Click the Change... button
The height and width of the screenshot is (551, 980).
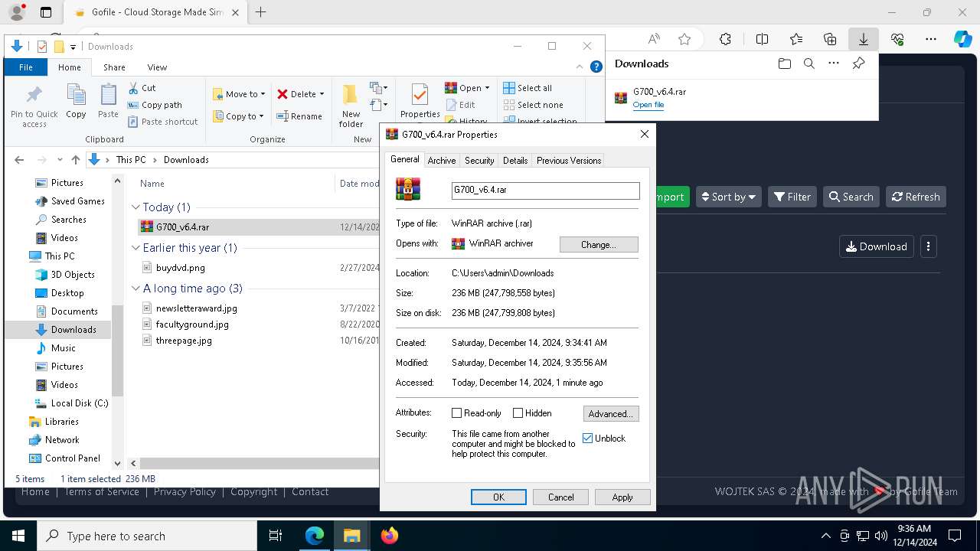tap(599, 245)
